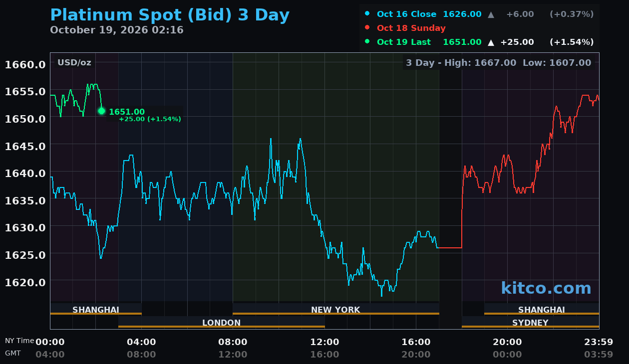
Task: Click the 20:00 GMT time tick
Action: pyautogui.click(x=416, y=355)
